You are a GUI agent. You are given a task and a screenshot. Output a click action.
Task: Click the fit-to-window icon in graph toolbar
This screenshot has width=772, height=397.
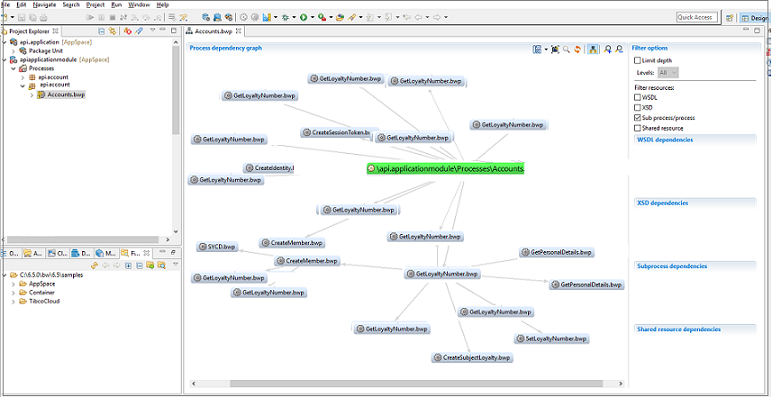[555, 49]
